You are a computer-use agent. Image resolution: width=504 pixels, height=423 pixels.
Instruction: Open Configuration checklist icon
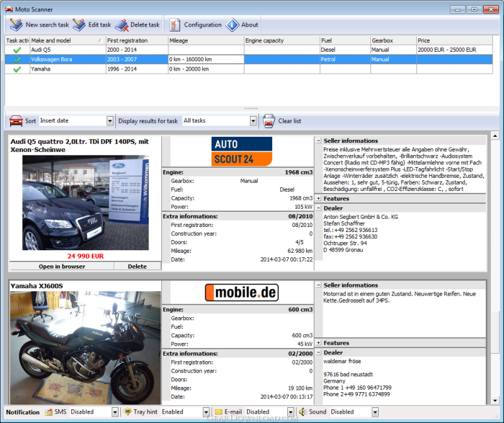175,25
